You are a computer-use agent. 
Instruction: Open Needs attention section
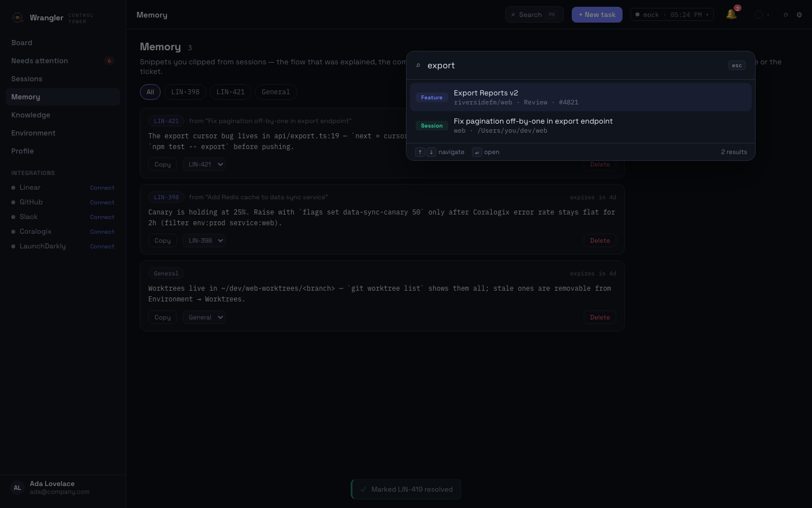[63, 61]
